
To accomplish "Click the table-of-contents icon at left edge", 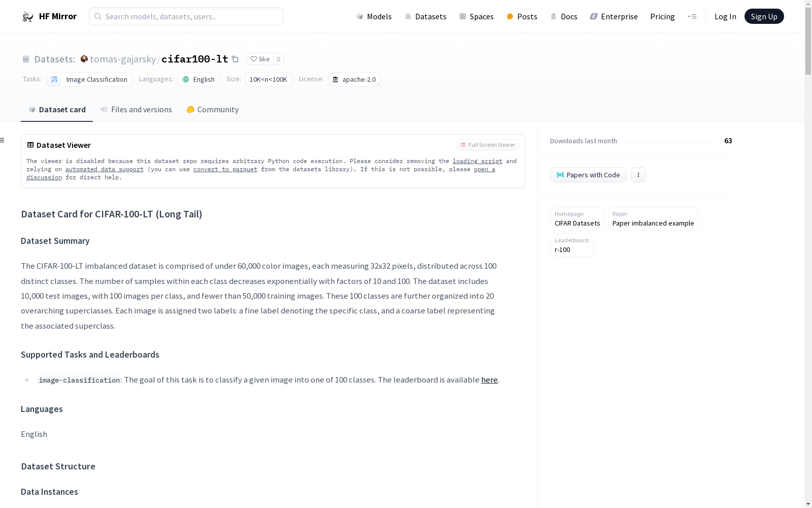I will click(x=3, y=140).
